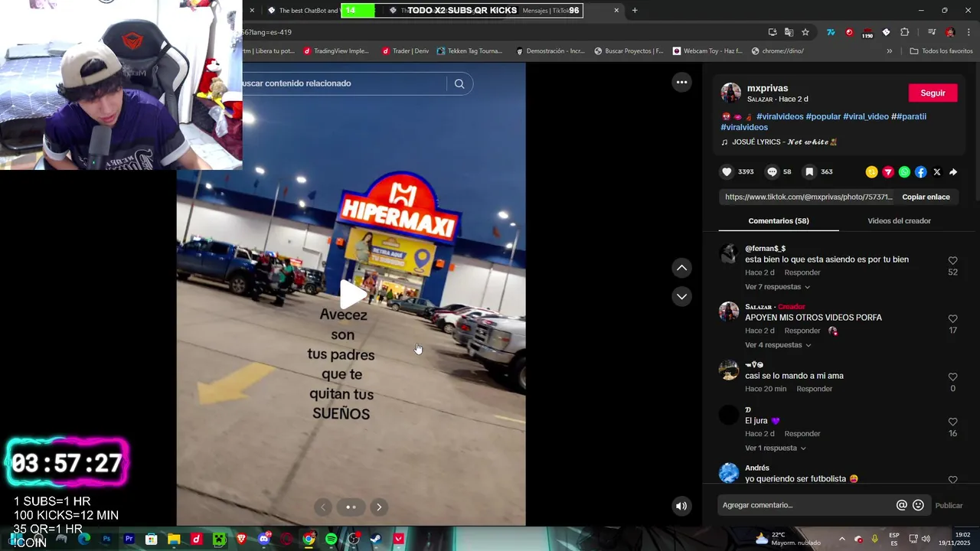Play the video with the center play button
Viewport: 980px width, 551px height.
pos(352,294)
